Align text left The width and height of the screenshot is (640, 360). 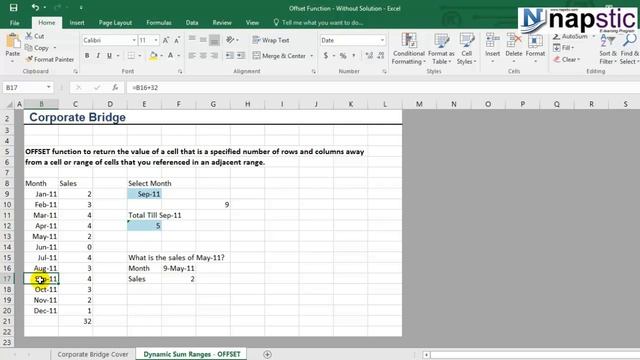click(x=192, y=56)
